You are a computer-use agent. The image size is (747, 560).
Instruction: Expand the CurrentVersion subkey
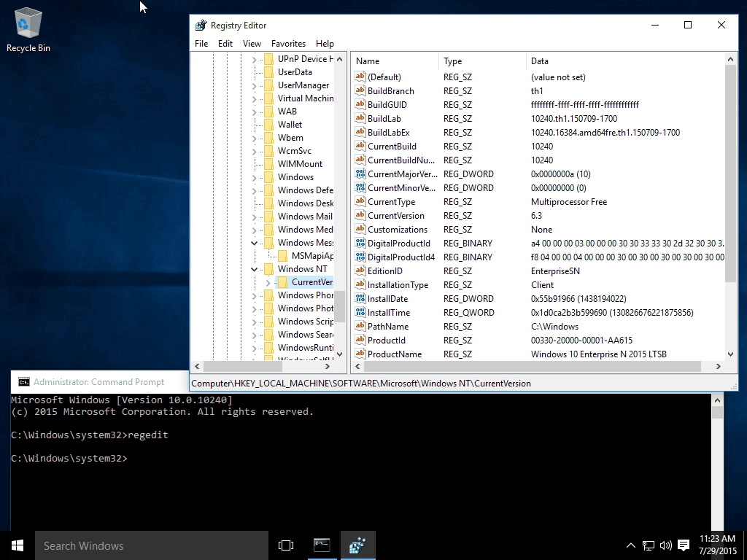[268, 283]
